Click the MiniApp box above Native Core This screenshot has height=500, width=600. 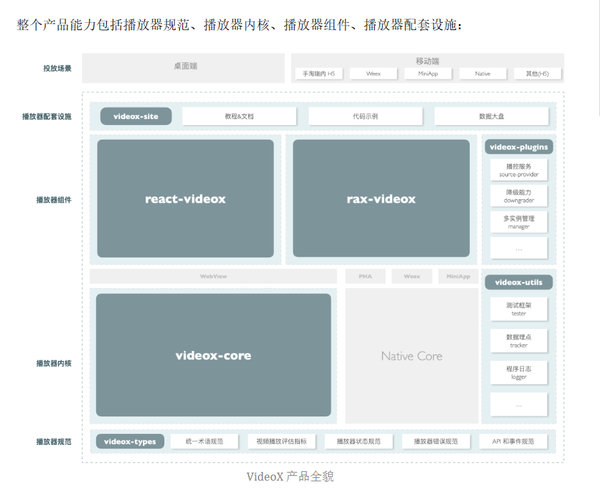458,276
